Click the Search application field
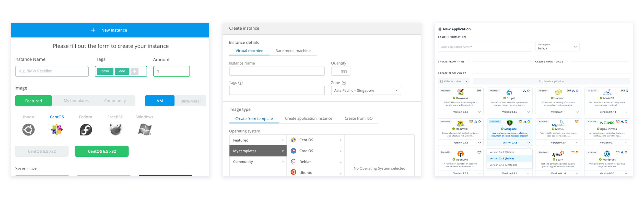The width and height of the screenshot is (644, 199). tap(551, 81)
